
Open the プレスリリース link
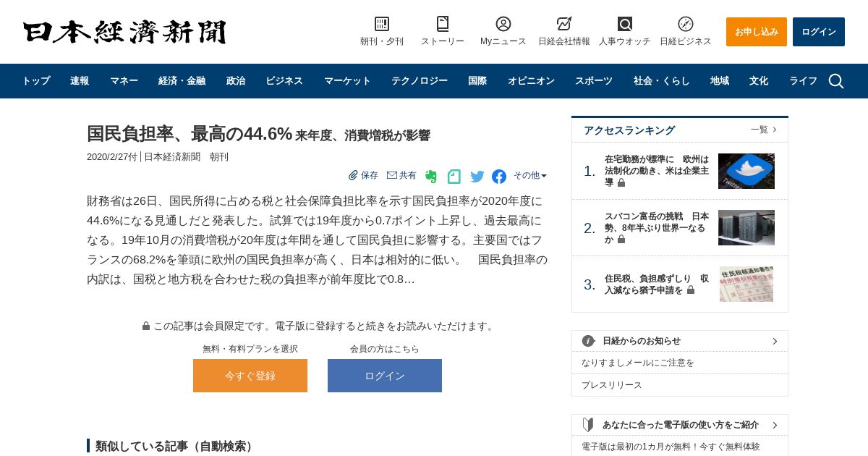[x=612, y=385]
